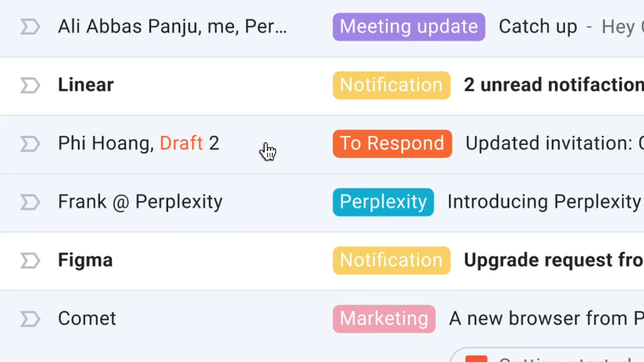644x362 pixels.
Task: Toggle the importance marker on Phi Hoang row
Action: (x=30, y=144)
